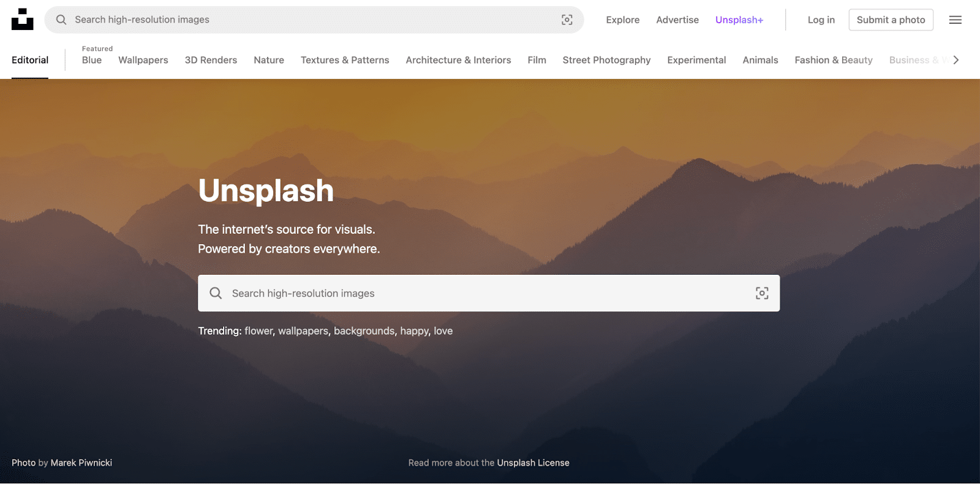Open the Film topic

tap(537, 60)
